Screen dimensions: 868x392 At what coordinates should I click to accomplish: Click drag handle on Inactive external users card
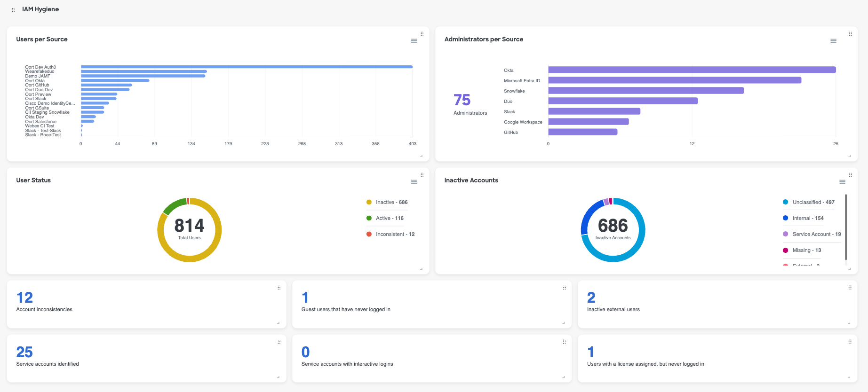click(x=850, y=288)
